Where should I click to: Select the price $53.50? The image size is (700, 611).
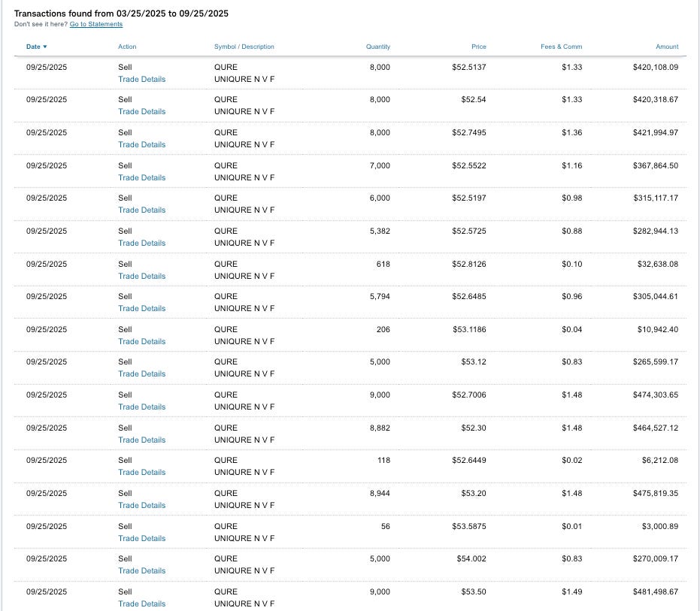click(x=474, y=591)
